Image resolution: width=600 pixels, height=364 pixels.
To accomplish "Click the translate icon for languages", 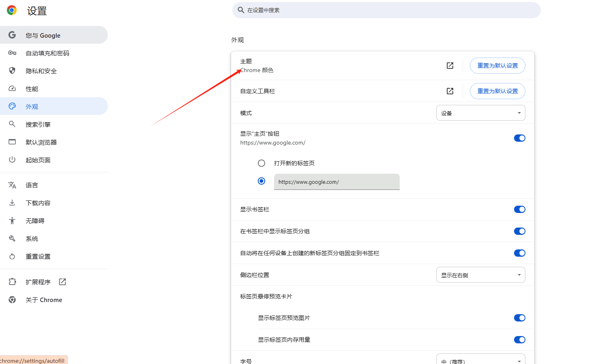I will (12, 185).
